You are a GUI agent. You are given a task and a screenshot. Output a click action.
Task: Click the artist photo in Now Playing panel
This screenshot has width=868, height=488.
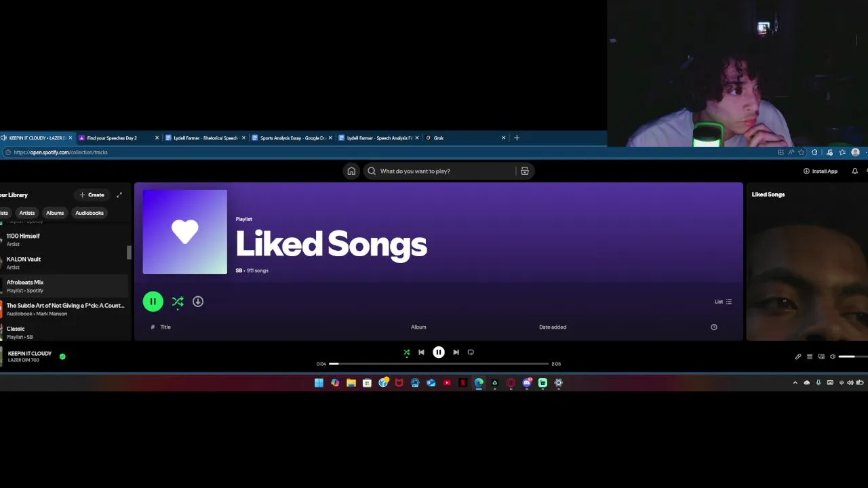(807, 281)
